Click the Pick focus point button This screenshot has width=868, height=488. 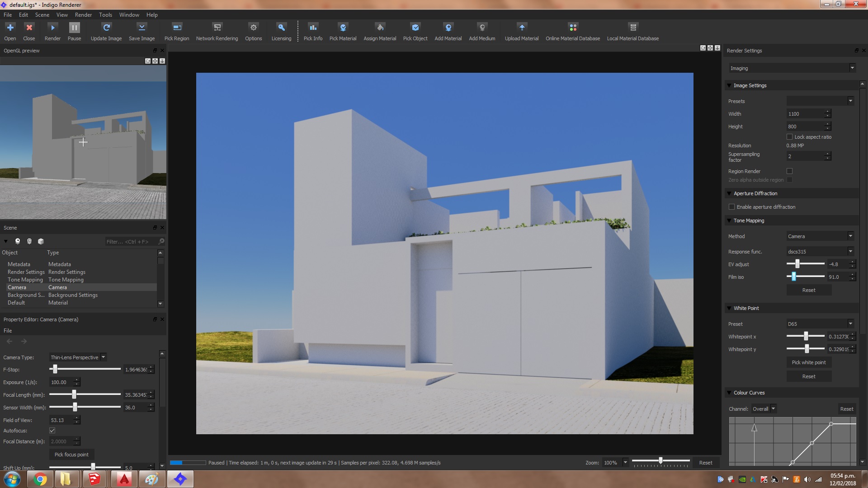(x=71, y=455)
